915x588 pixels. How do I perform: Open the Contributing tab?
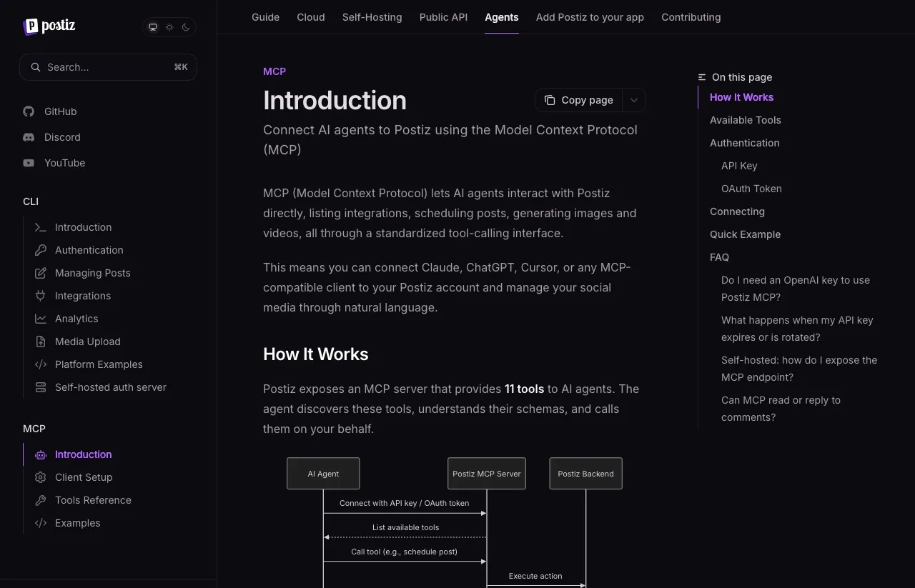pos(691,17)
